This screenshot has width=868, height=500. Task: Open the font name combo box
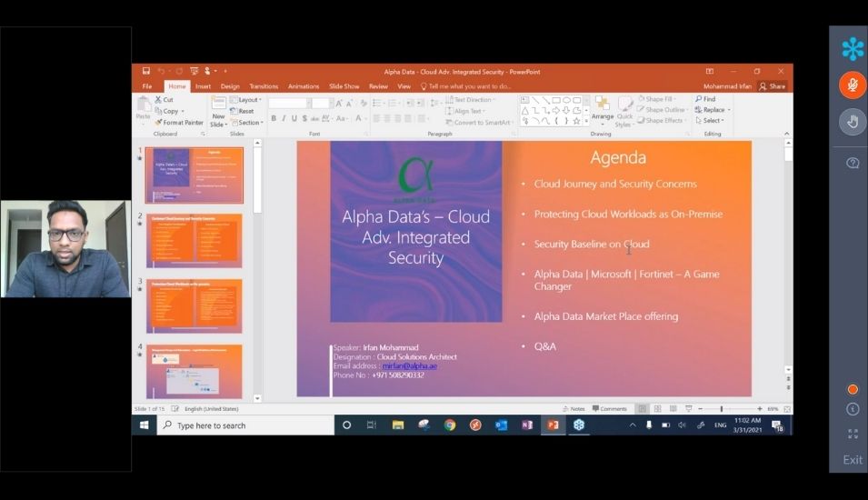pos(290,104)
